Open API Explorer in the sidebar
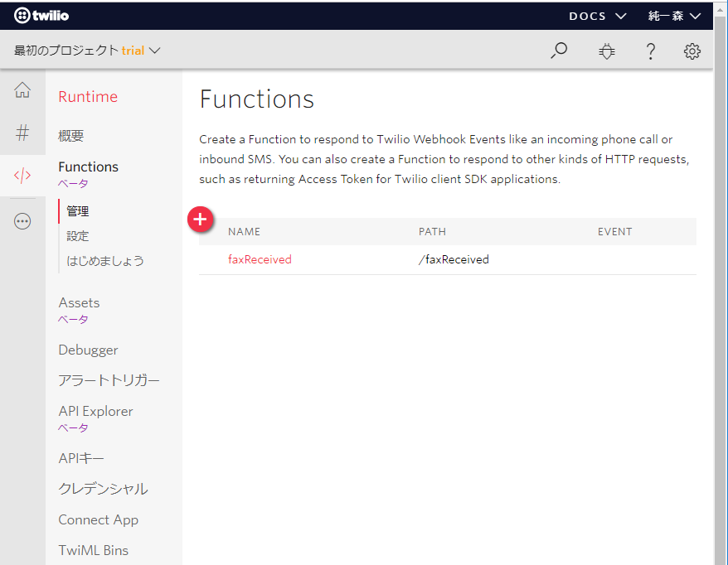 pyautogui.click(x=95, y=411)
